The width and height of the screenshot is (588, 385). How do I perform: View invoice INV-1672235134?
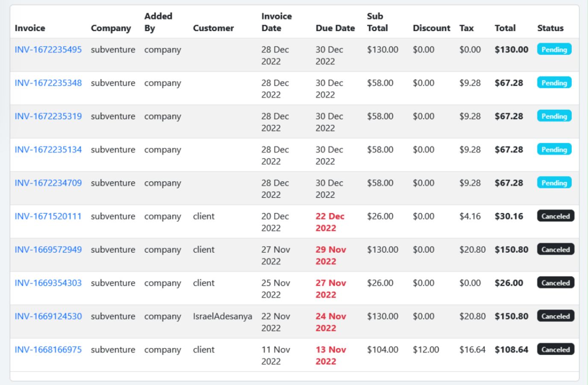tap(48, 150)
